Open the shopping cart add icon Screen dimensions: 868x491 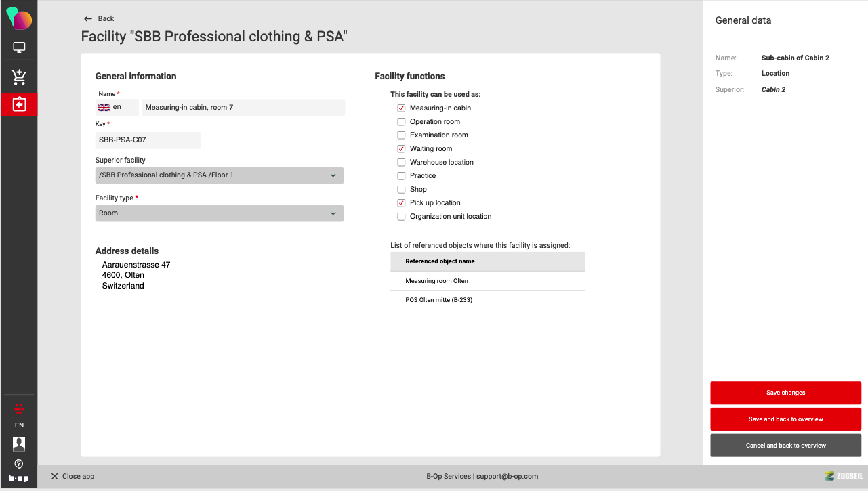pyautogui.click(x=19, y=77)
